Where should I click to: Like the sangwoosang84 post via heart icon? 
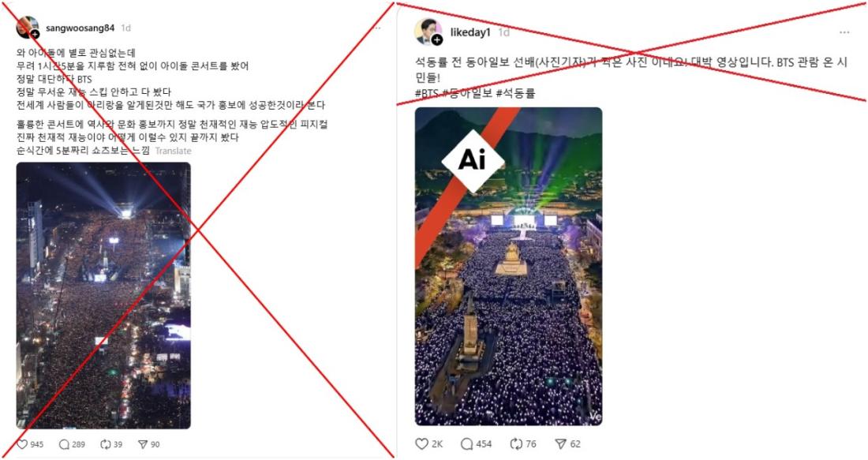22,444
